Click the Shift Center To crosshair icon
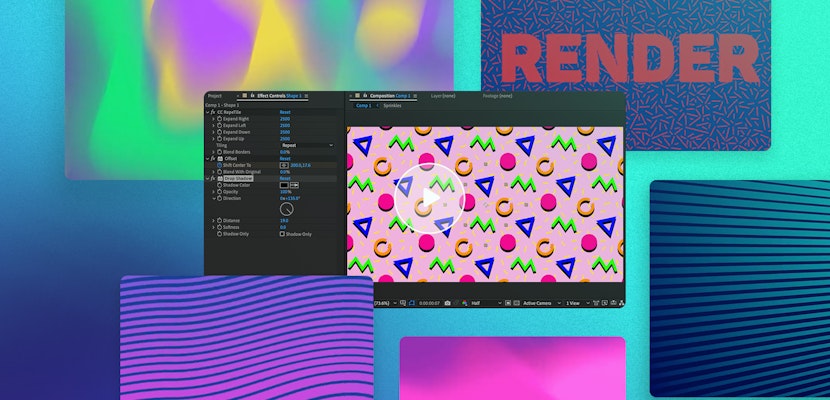 coord(284,165)
